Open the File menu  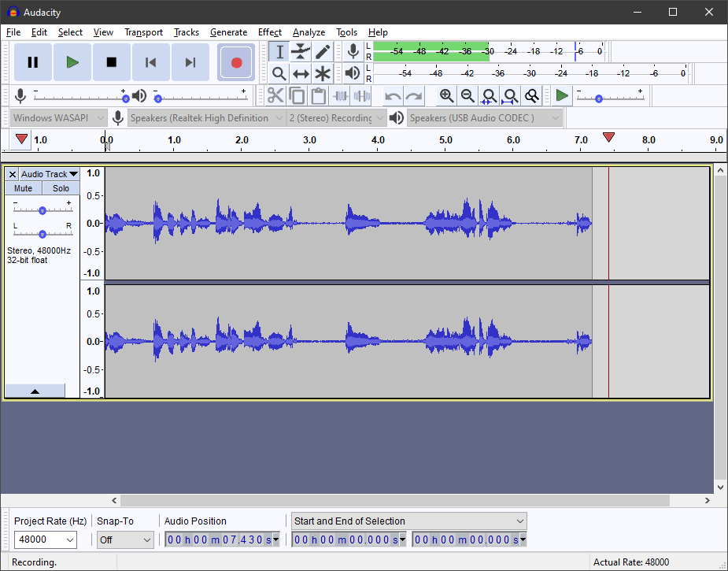pos(13,32)
